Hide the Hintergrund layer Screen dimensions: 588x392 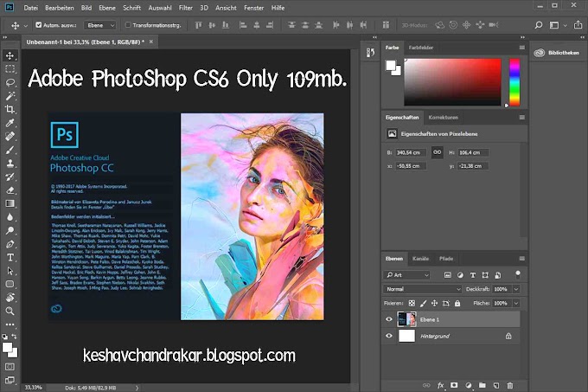click(389, 336)
